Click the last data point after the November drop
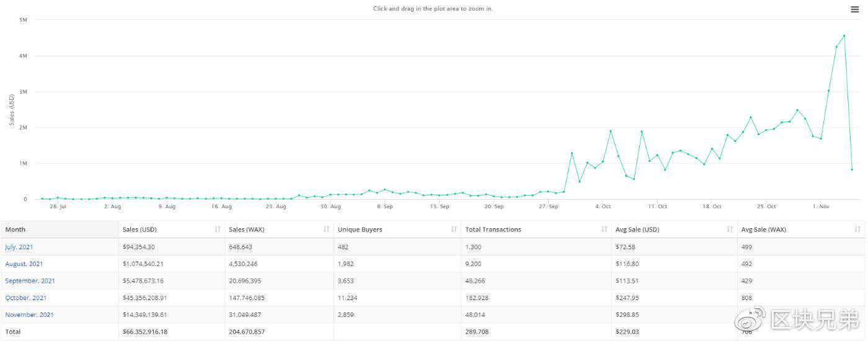The width and height of the screenshot is (868, 341). click(x=852, y=169)
